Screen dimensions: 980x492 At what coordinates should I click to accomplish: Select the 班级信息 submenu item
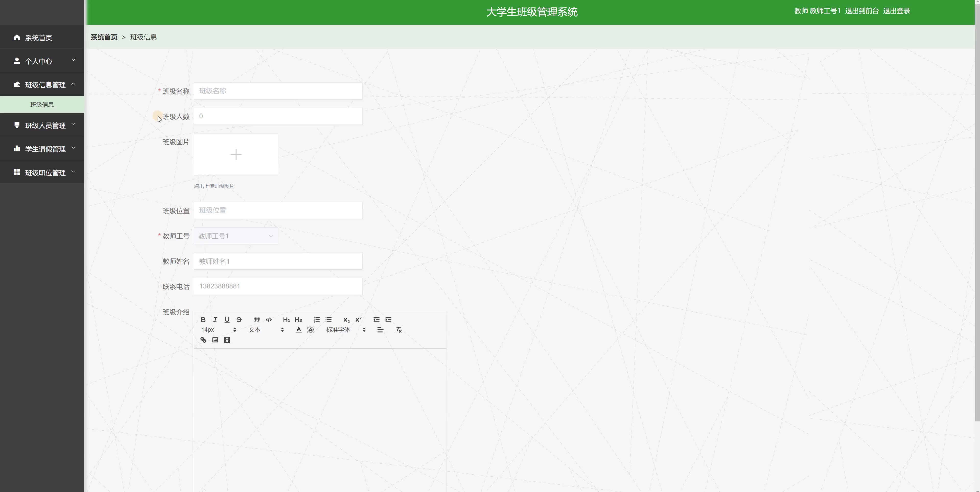[42, 105]
